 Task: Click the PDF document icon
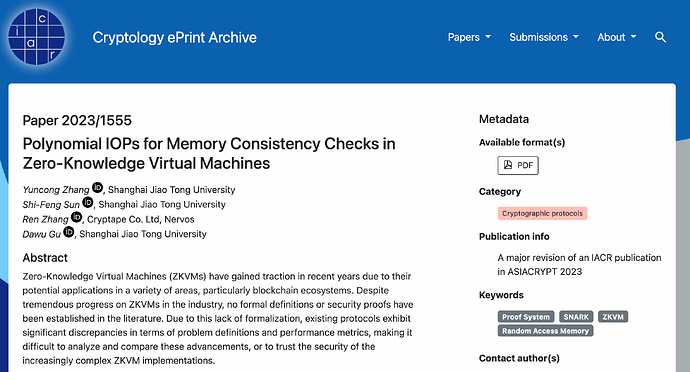click(x=508, y=165)
